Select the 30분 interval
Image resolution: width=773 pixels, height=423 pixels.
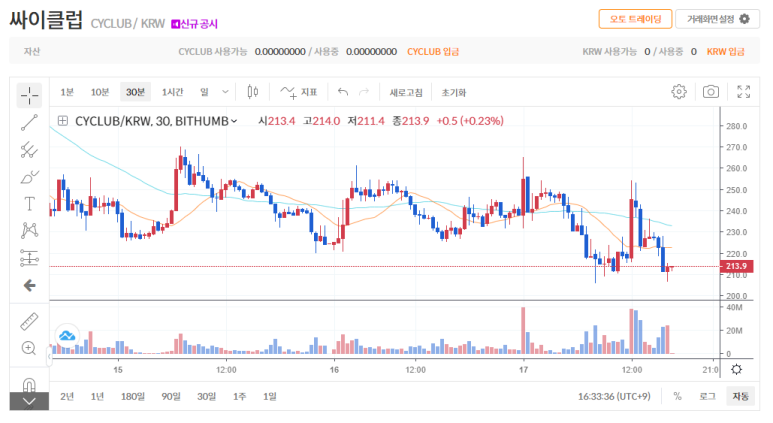pos(135,92)
